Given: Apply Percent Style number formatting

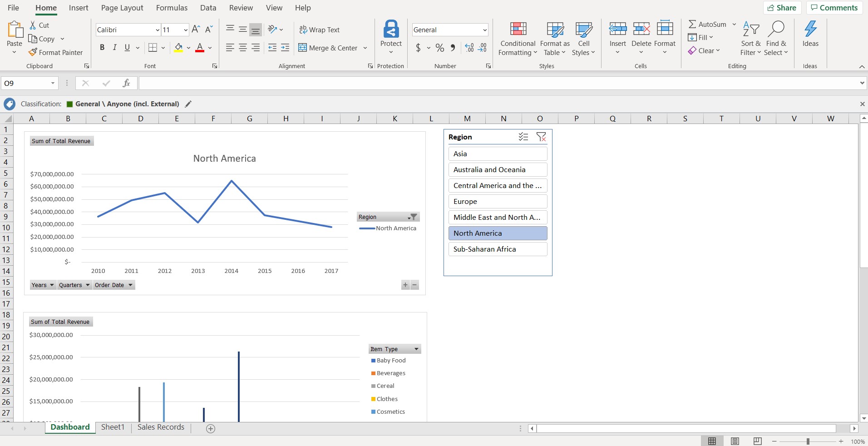Looking at the screenshot, I should tap(439, 48).
